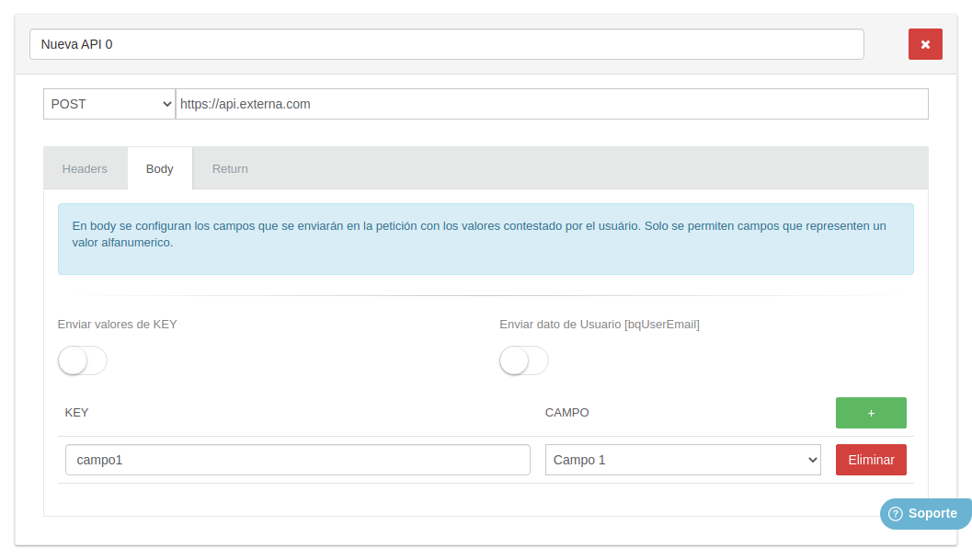The image size is (972, 560).
Task: Select the Body tab
Action: tap(159, 168)
